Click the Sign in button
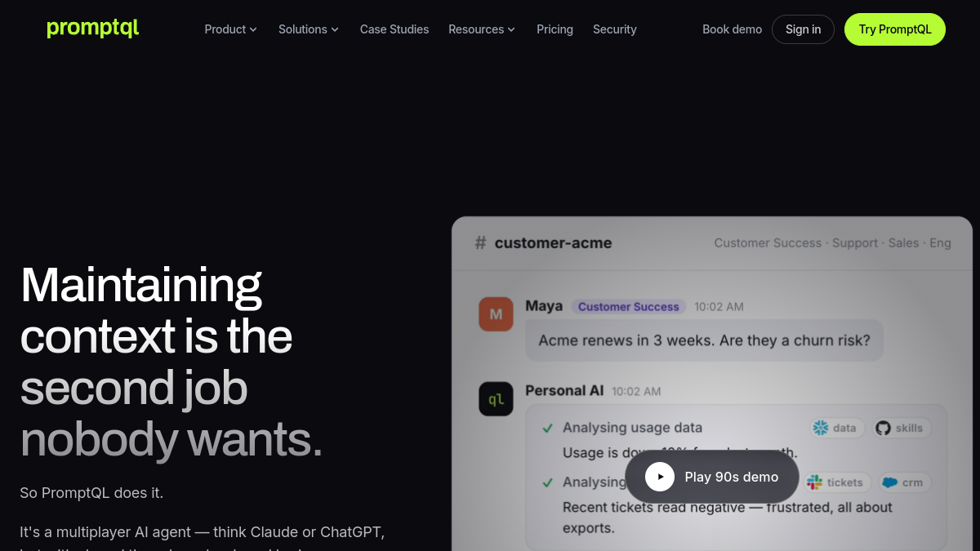 [x=803, y=29]
